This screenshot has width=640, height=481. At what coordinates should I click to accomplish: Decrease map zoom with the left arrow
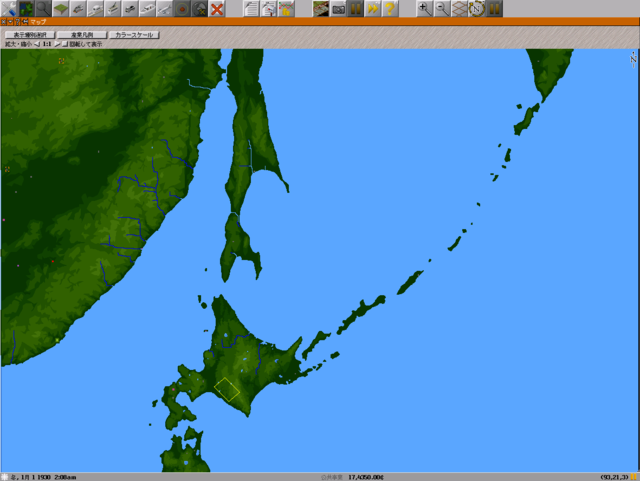click(37, 44)
